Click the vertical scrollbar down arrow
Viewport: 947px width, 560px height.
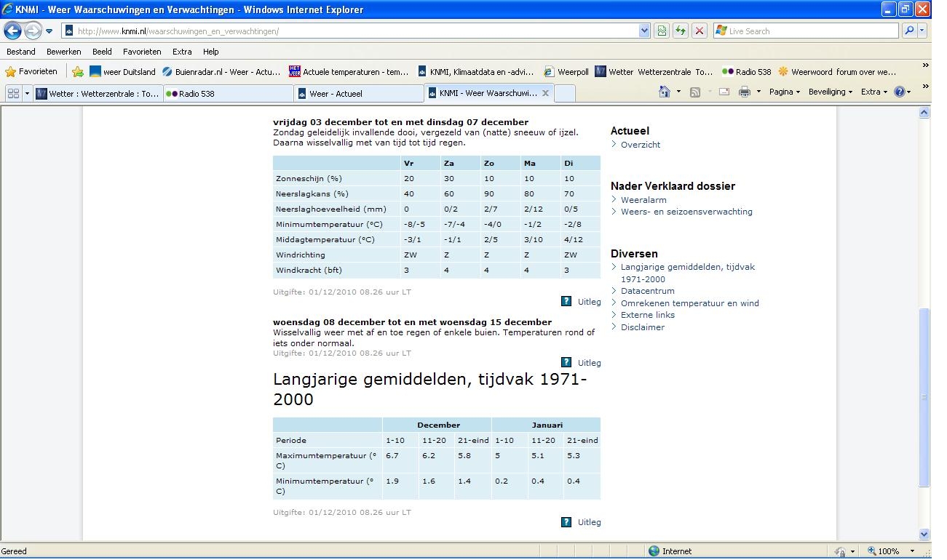[x=924, y=534]
